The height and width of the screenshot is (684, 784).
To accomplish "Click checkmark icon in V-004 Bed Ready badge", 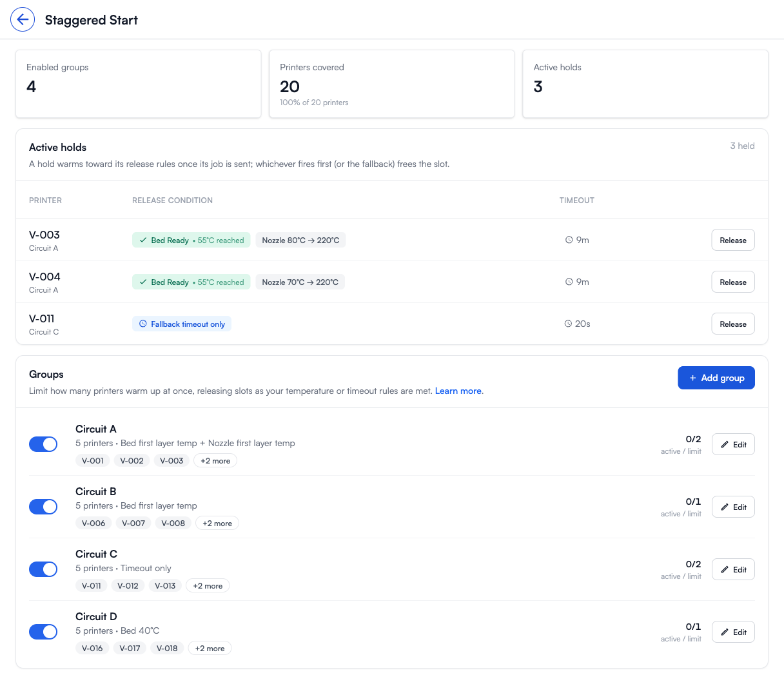I will pos(143,282).
